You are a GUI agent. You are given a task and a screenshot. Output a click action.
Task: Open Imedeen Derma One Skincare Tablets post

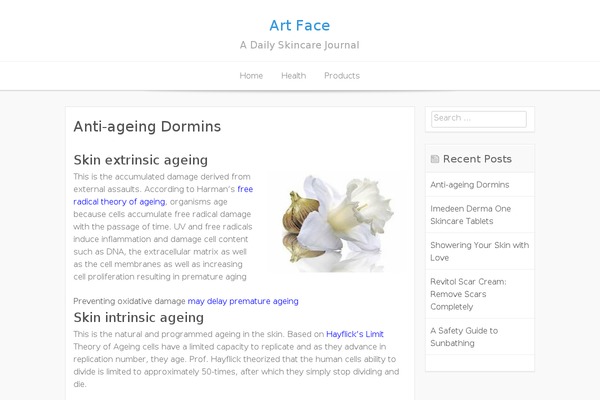point(470,215)
